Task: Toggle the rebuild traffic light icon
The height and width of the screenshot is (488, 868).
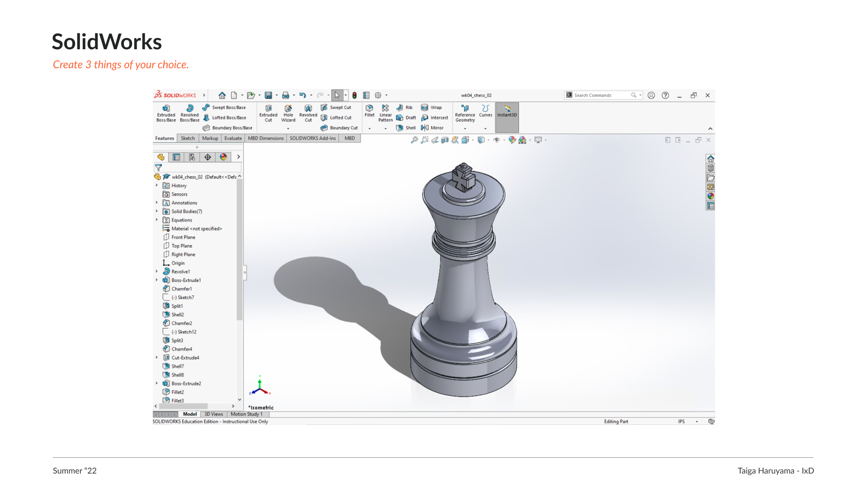Action: tap(354, 95)
